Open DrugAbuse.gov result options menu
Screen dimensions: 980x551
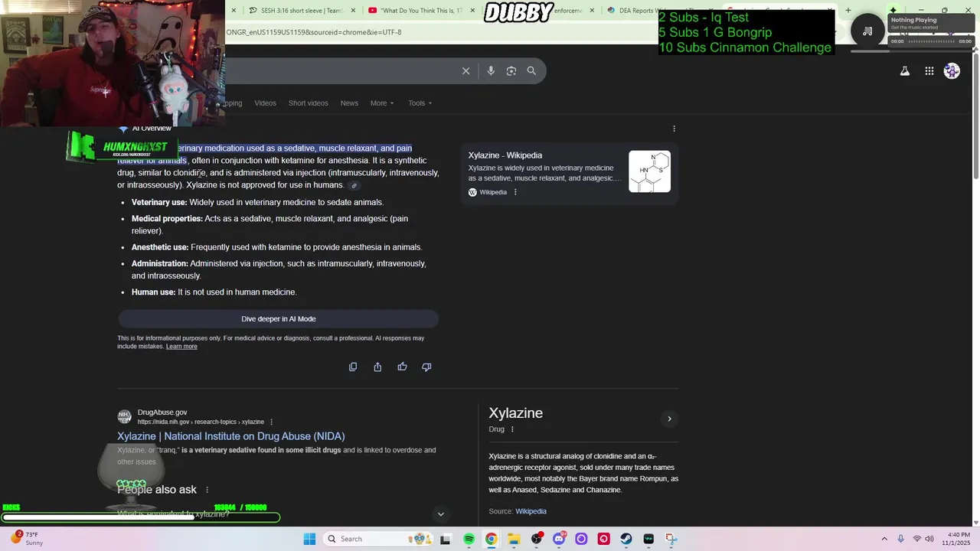click(x=271, y=422)
